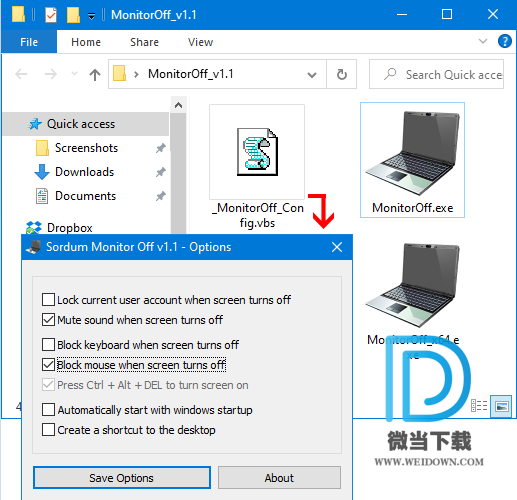Image resolution: width=517 pixels, height=500 pixels.
Task: Open the View ribbon tab
Action: pyautogui.click(x=200, y=42)
